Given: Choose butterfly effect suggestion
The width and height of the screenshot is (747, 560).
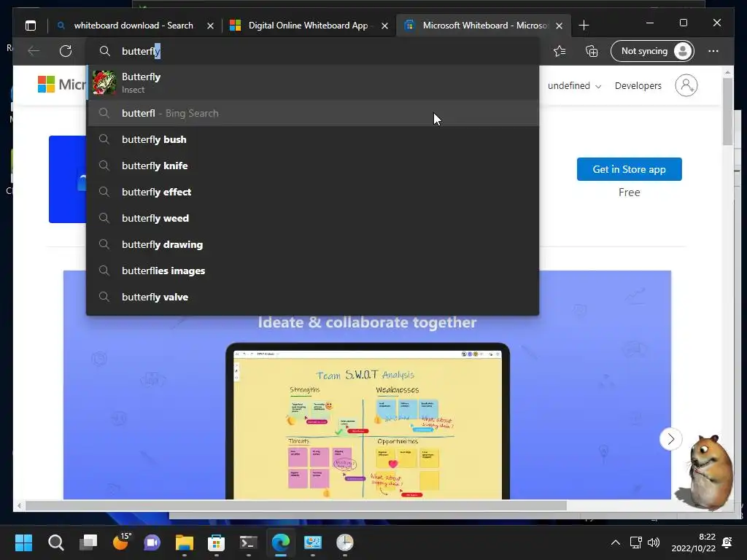Looking at the screenshot, I should (x=312, y=192).
